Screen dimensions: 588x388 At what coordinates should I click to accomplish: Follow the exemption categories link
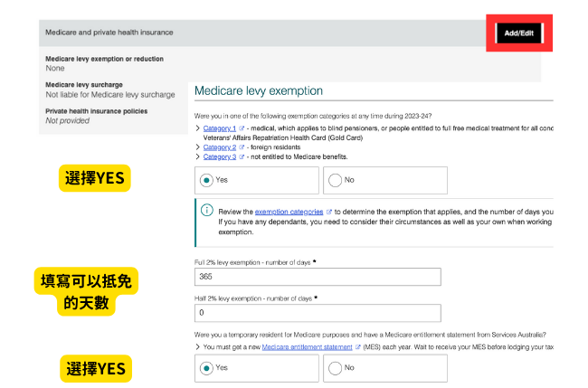click(288, 212)
